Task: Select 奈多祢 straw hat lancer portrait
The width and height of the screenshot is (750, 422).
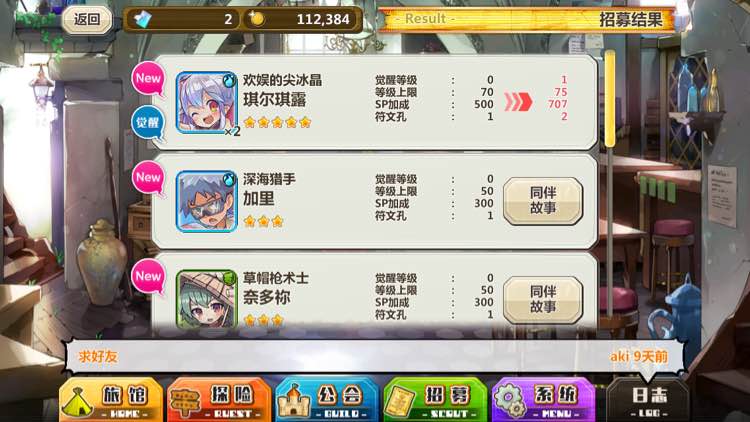Action: pyautogui.click(x=207, y=299)
